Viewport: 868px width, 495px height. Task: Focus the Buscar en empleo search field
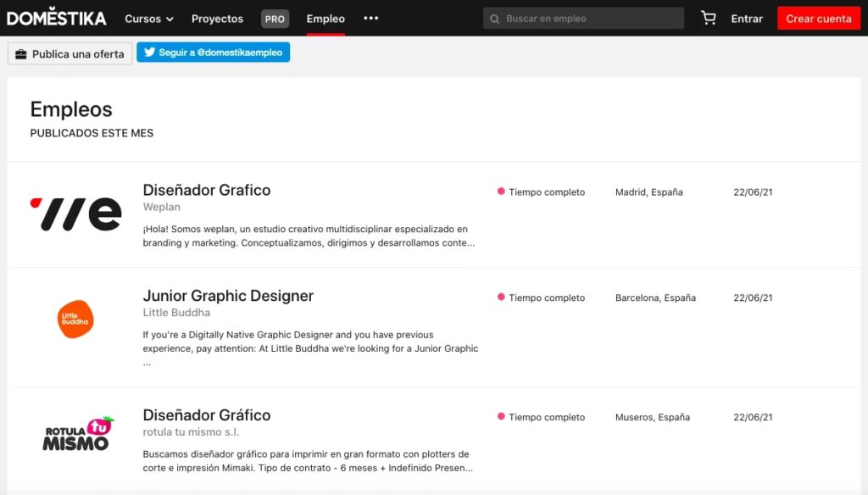coord(589,19)
